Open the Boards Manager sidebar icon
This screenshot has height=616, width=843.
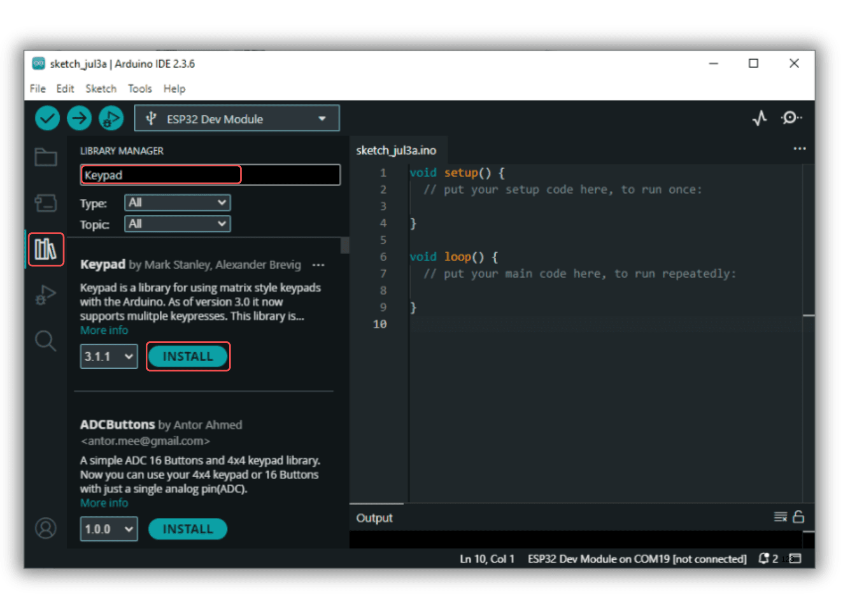(45, 203)
